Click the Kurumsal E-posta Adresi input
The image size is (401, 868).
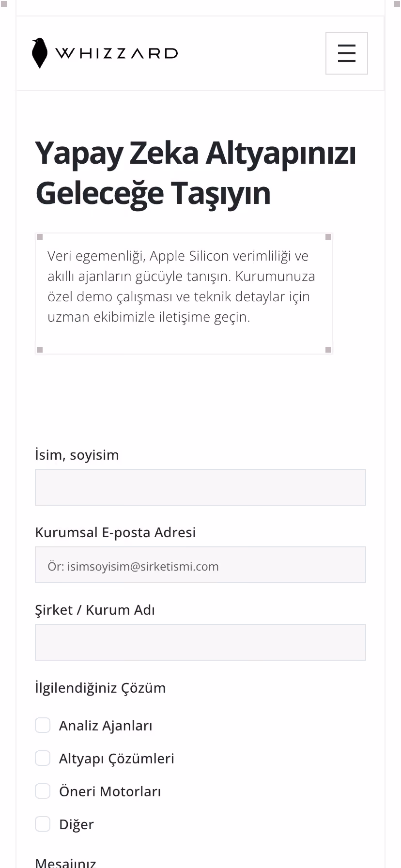pyautogui.click(x=200, y=565)
